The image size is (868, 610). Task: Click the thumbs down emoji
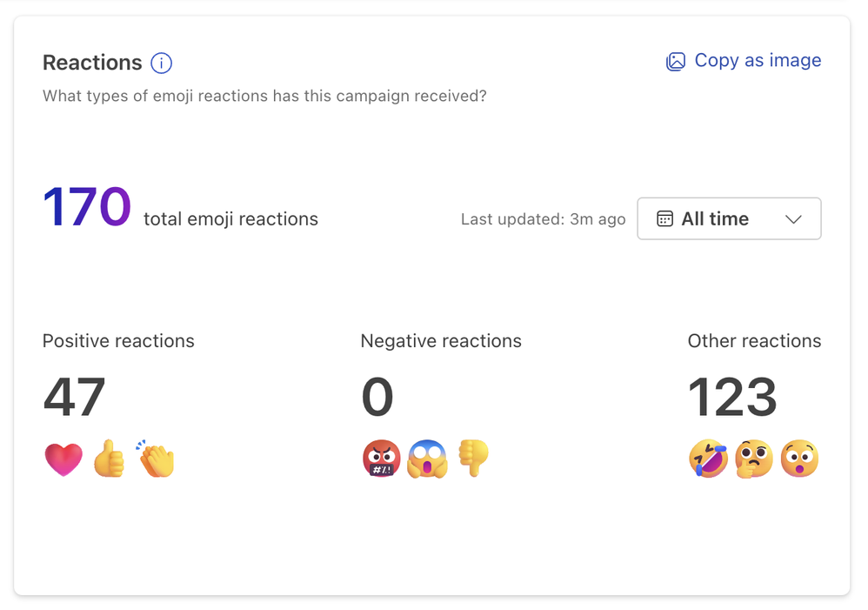[474, 458]
